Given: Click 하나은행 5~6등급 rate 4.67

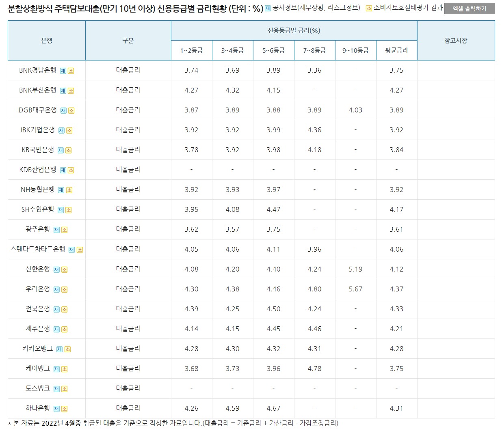Looking at the screenshot, I should point(274,408).
